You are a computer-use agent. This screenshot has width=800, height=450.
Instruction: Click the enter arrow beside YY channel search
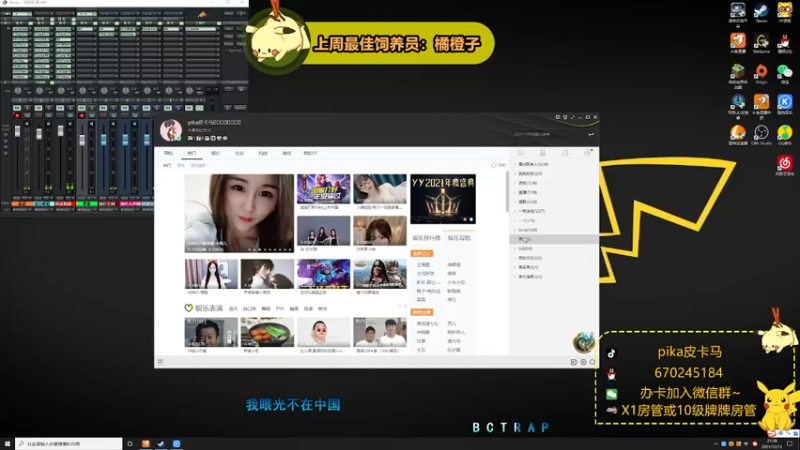coord(591,134)
